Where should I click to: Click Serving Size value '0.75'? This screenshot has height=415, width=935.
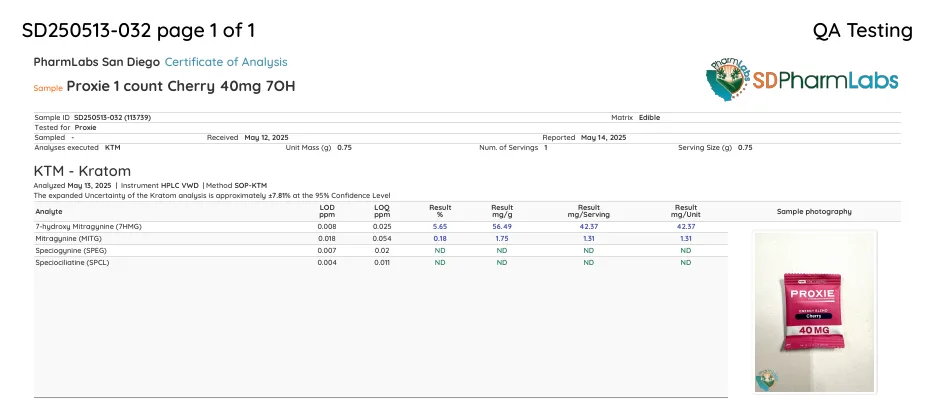pos(745,147)
